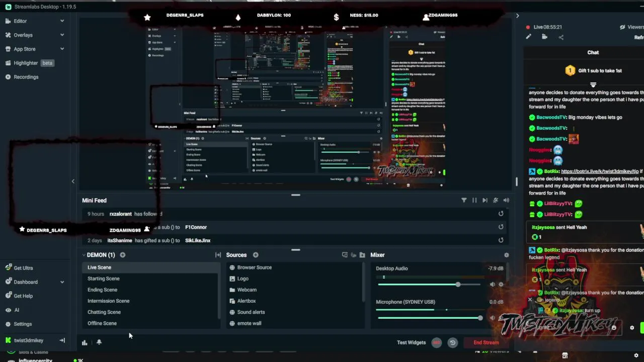Collapse the DEMON scene collection arrow
The height and width of the screenshot is (362, 644).
[84, 255]
